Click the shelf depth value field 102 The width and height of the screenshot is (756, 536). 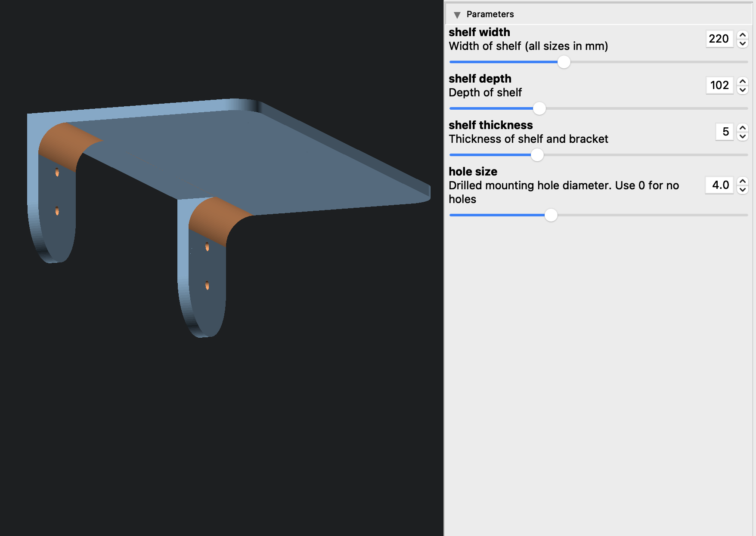719,85
